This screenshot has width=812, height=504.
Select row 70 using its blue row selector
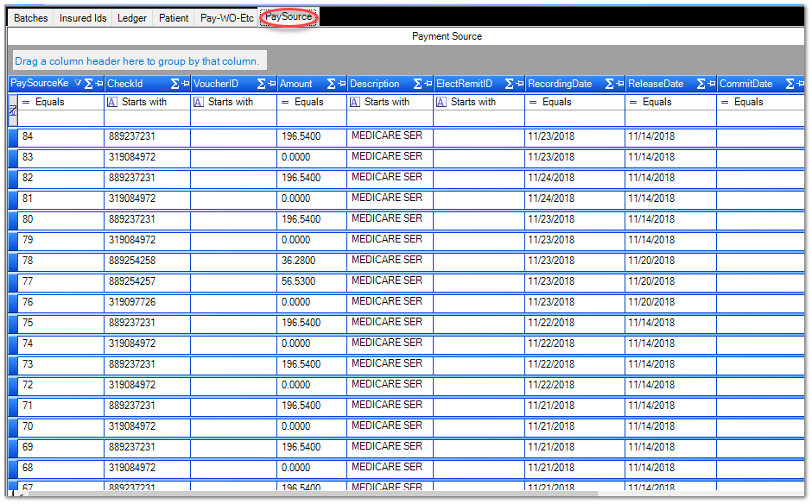tap(13, 427)
